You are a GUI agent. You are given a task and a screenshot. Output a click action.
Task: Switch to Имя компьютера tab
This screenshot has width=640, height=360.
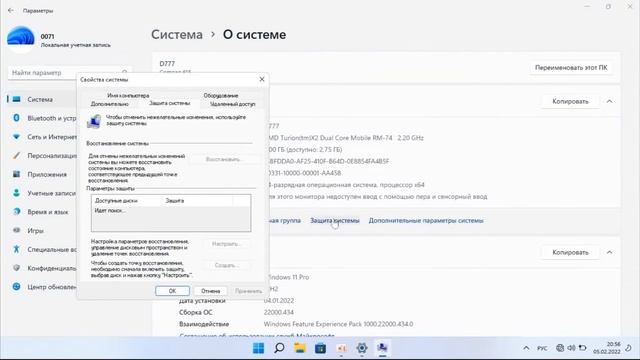tap(128, 96)
